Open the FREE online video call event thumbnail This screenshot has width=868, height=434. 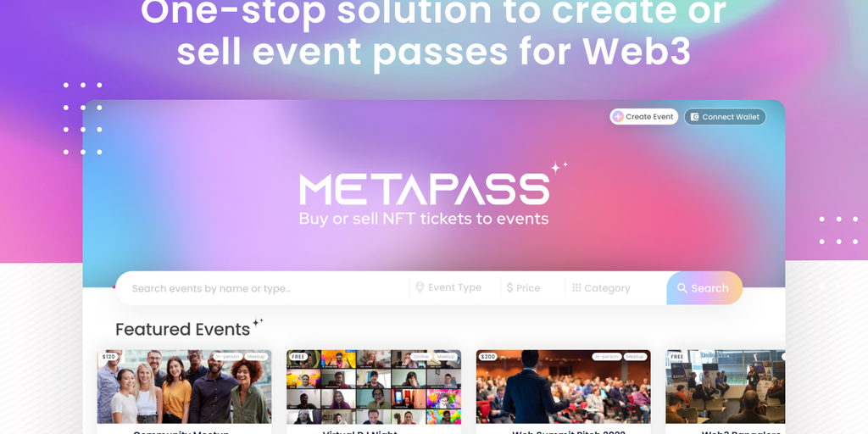click(374, 387)
